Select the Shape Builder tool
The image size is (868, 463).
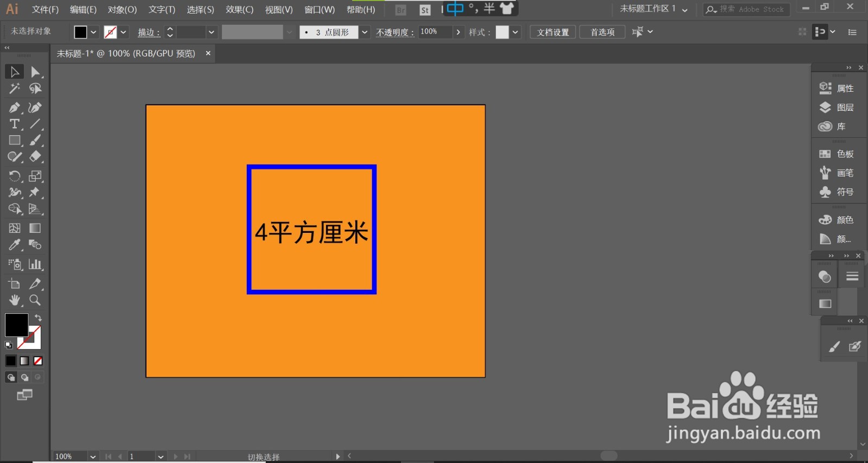click(15, 209)
